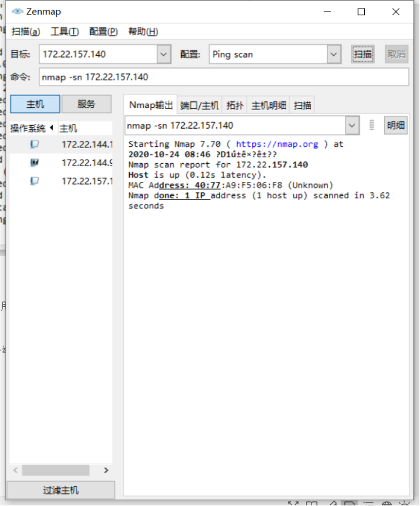Click the 命令 command input field
420x506 pixels.
[224, 77]
